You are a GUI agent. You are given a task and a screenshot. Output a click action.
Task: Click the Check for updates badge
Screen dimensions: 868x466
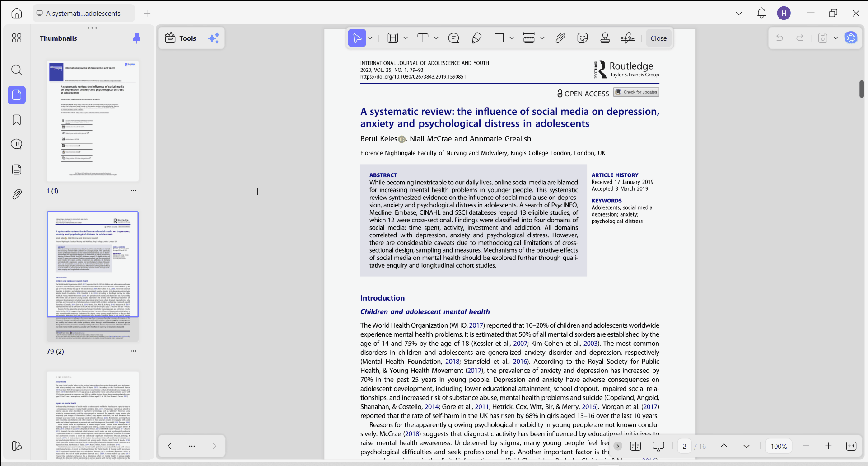pyautogui.click(x=636, y=92)
